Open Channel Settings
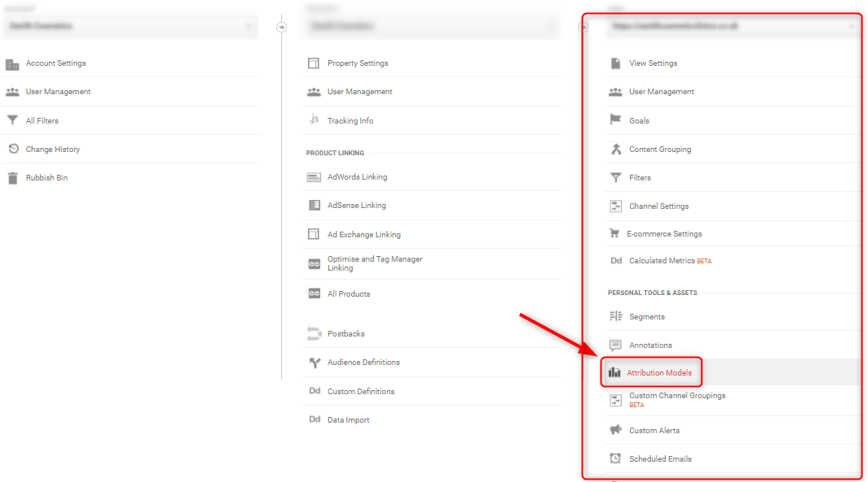The height and width of the screenshot is (482, 868). 659,206
